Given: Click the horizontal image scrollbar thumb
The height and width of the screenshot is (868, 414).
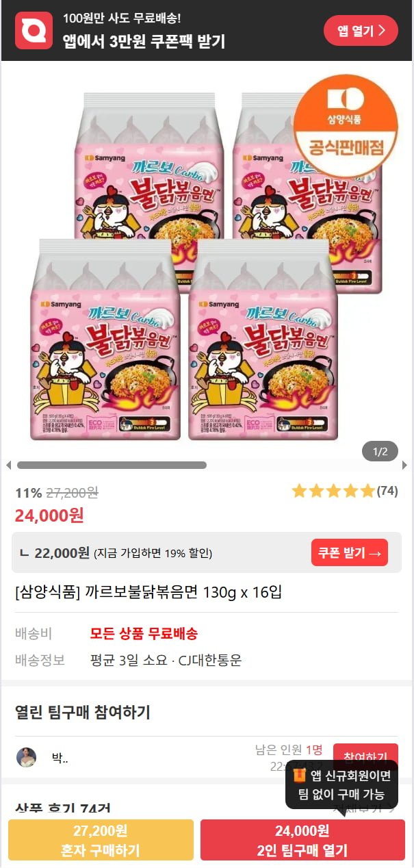Looking at the screenshot, I should 112,465.
